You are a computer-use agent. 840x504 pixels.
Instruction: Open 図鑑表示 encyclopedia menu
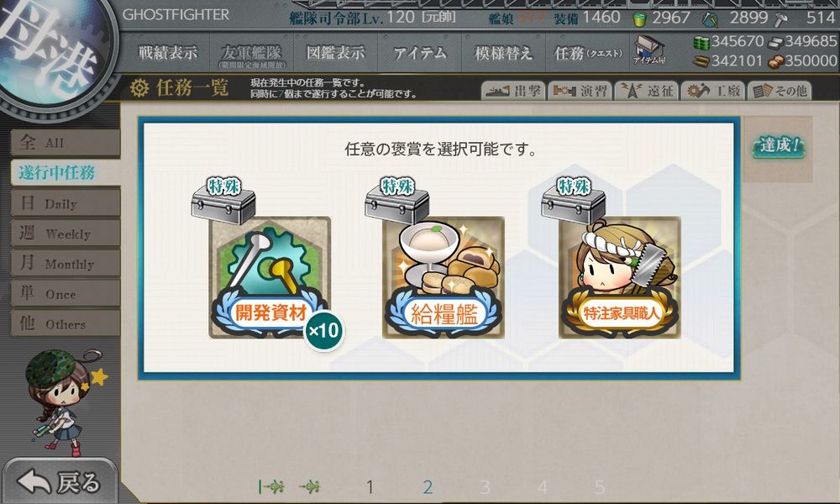click(x=335, y=53)
